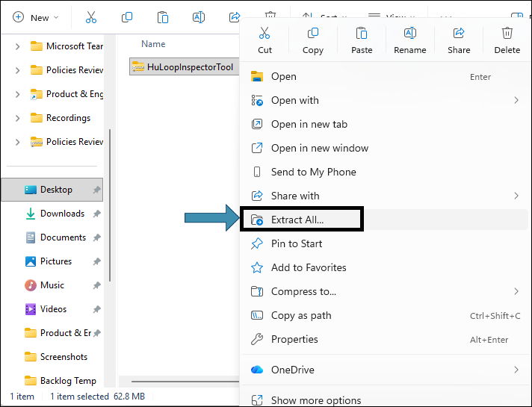Screen dimensions: 532x407
Task: Choose Compress to menu entry
Action: pos(386,291)
